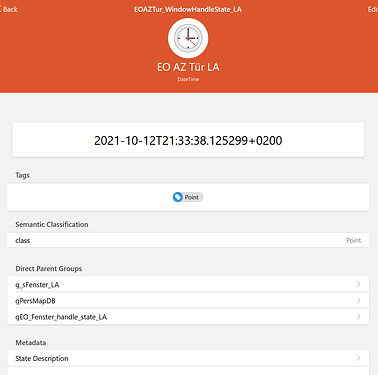Image resolution: width=378 pixels, height=375 pixels.
Task: Click the label EO AZ Tür LA
Action: point(188,67)
